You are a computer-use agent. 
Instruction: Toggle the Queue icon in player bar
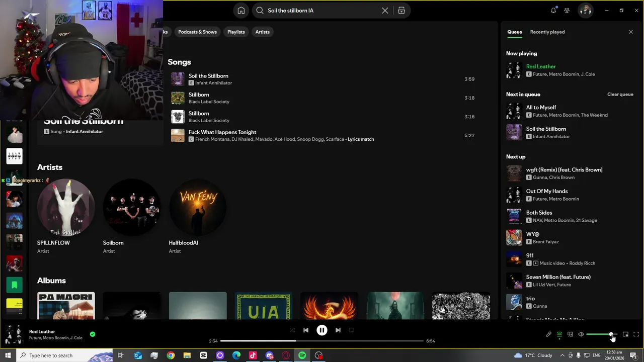coord(559,334)
